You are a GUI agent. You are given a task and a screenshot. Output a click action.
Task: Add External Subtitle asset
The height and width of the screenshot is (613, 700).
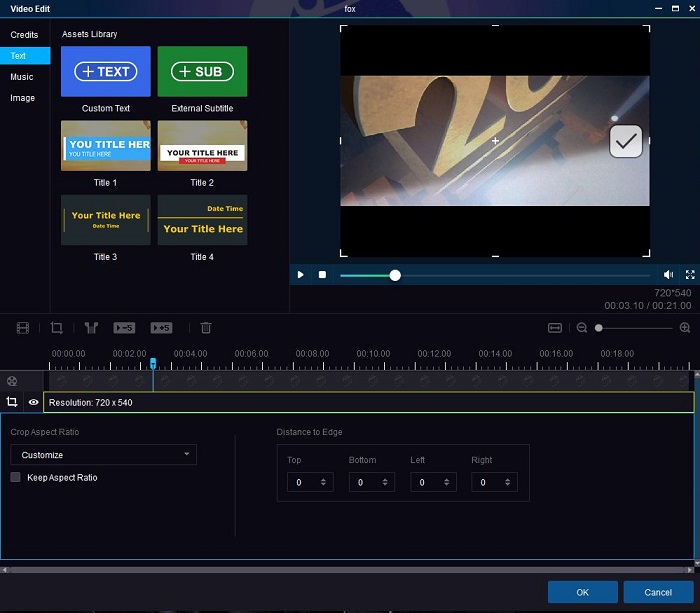point(202,71)
